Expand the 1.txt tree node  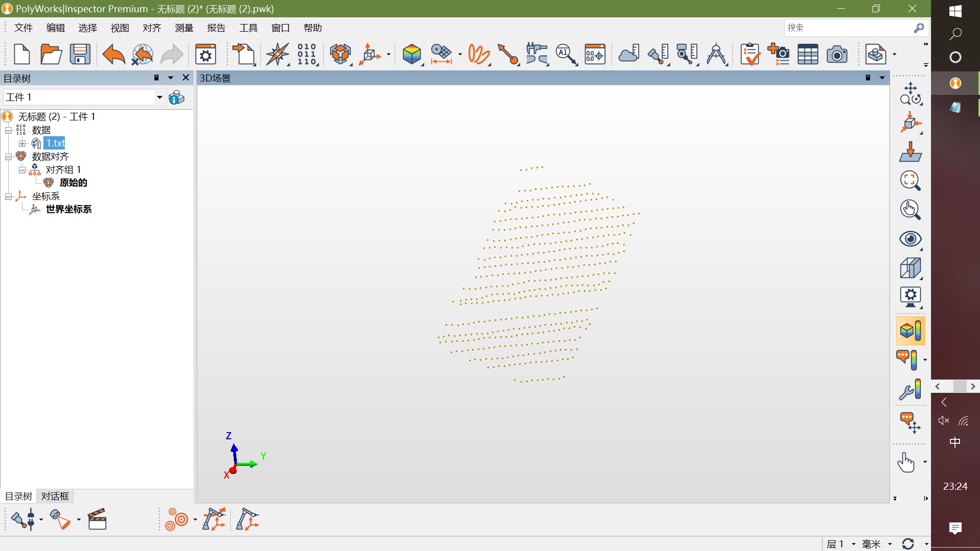click(x=22, y=143)
